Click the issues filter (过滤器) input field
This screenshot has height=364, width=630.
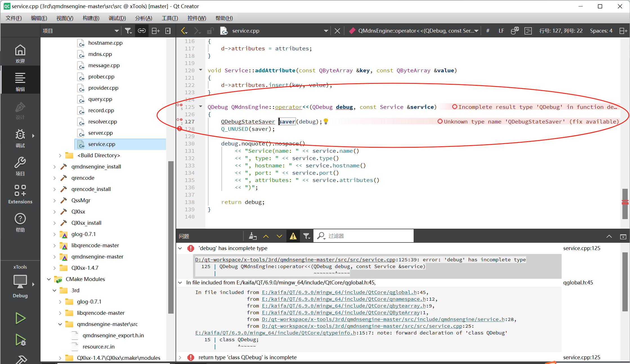pyautogui.click(x=364, y=236)
